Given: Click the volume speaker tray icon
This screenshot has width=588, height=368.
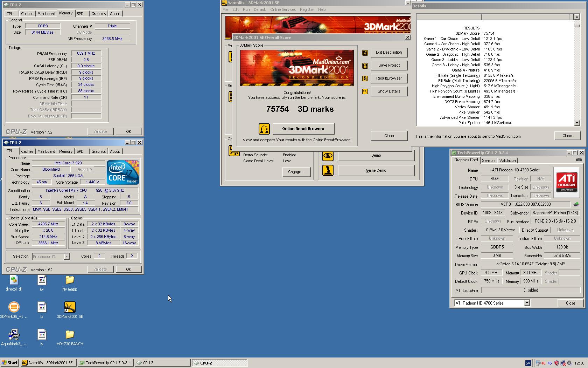Looking at the screenshot, I should [569, 363].
